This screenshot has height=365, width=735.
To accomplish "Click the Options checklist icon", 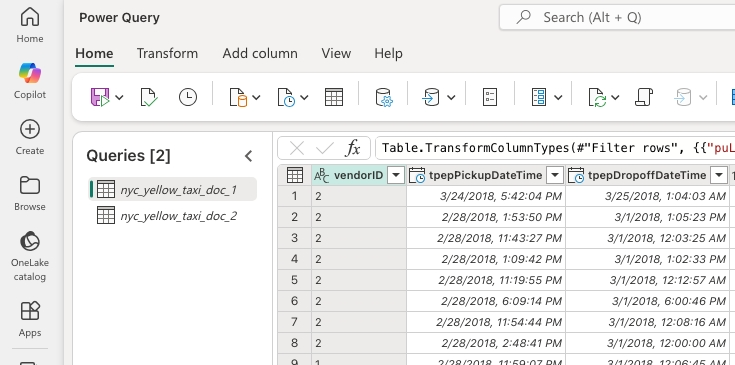I will pos(489,97).
